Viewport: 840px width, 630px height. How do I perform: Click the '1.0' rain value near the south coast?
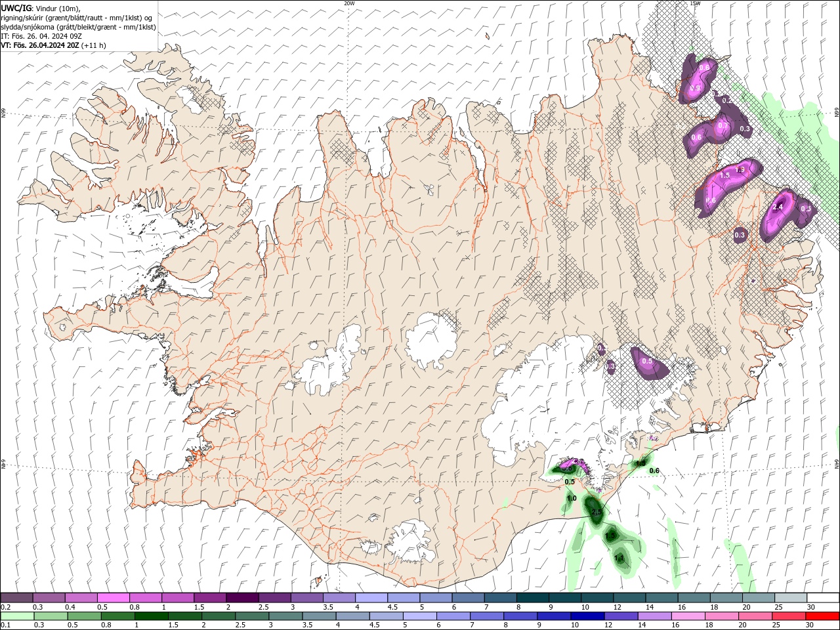572,499
